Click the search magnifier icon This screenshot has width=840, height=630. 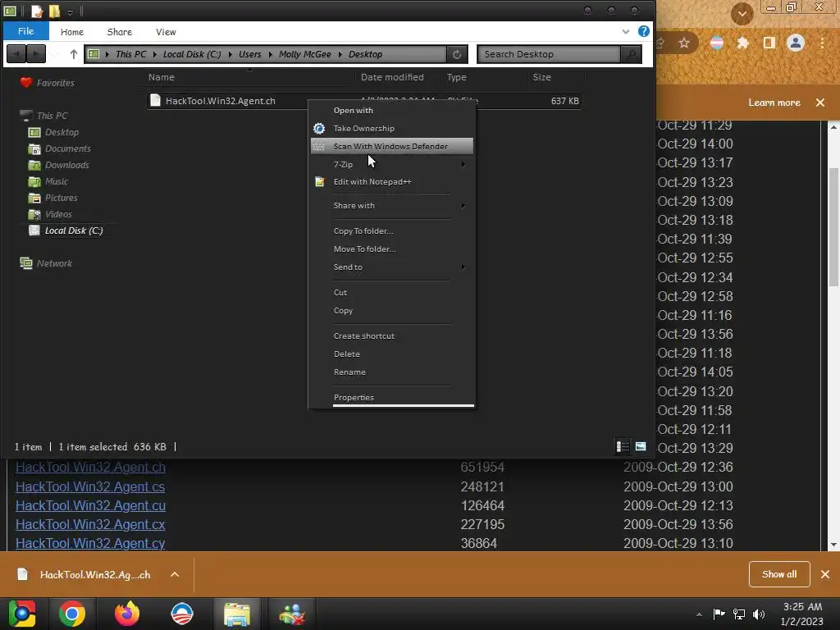pyautogui.click(x=632, y=54)
